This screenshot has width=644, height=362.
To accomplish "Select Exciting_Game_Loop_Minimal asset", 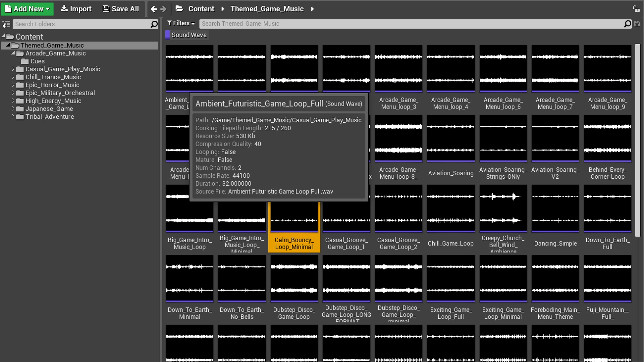I will (503, 288).
